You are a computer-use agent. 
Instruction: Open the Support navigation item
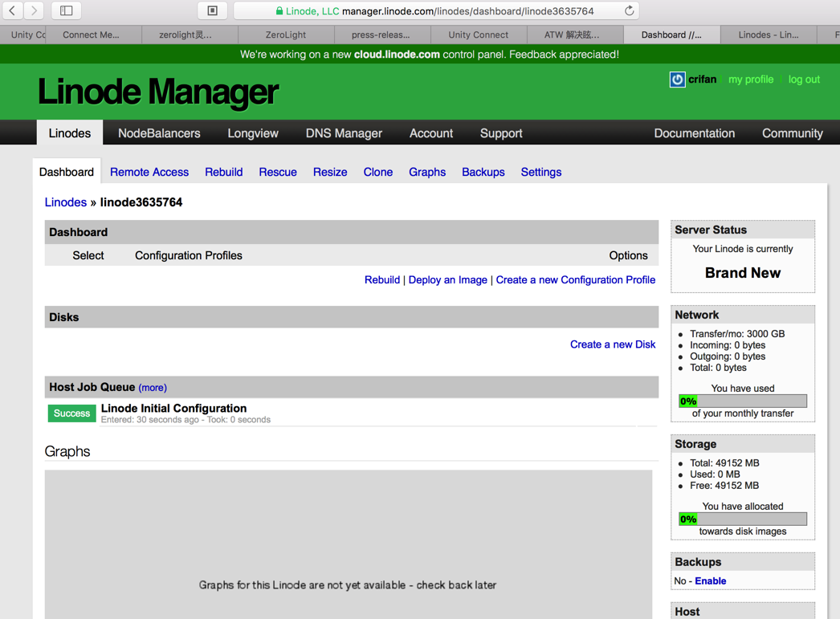coord(501,133)
